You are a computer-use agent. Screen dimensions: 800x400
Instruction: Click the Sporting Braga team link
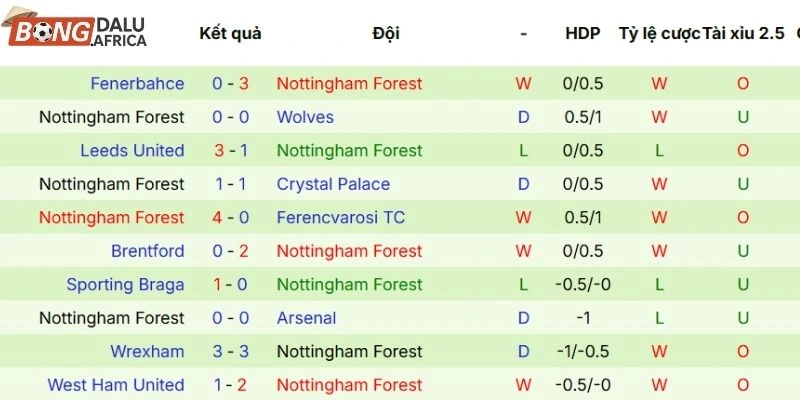125,285
